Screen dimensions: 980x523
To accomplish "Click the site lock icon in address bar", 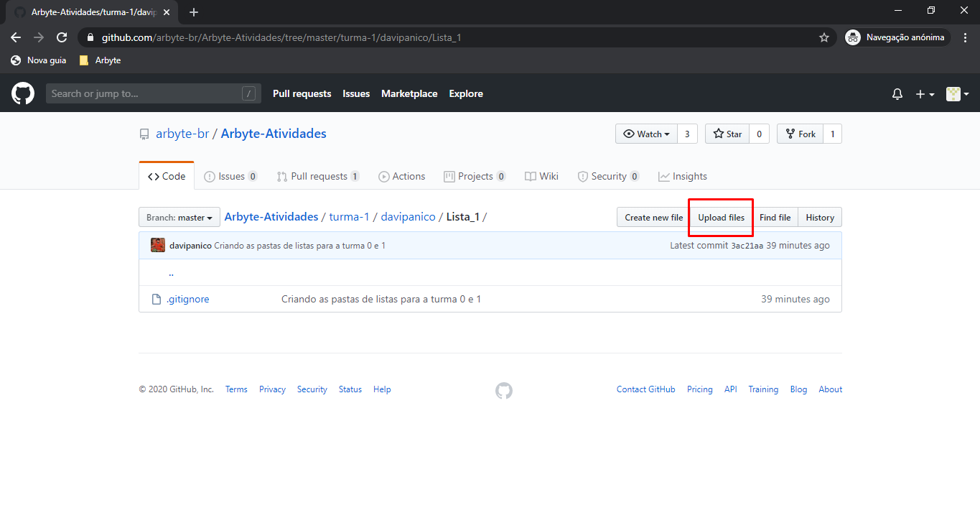I will (x=90, y=37).
